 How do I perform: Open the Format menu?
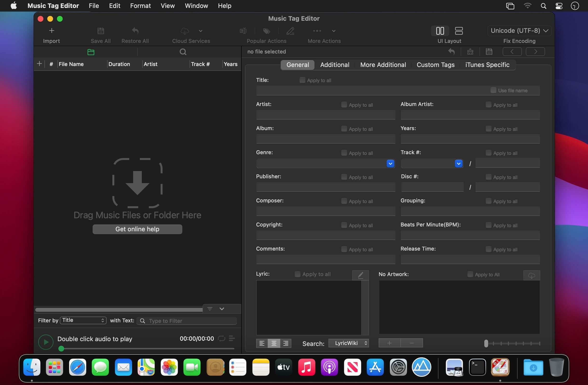point(140,6)
